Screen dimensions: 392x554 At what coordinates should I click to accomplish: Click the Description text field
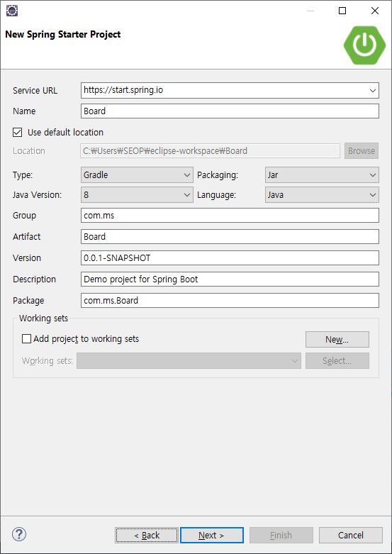coord(230,279)
